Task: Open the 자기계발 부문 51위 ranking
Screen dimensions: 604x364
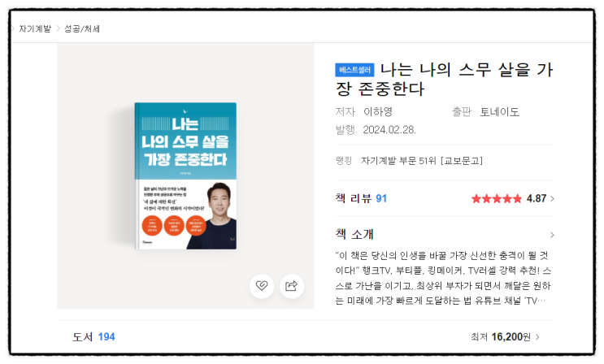Action: click(x=422, y=161)
